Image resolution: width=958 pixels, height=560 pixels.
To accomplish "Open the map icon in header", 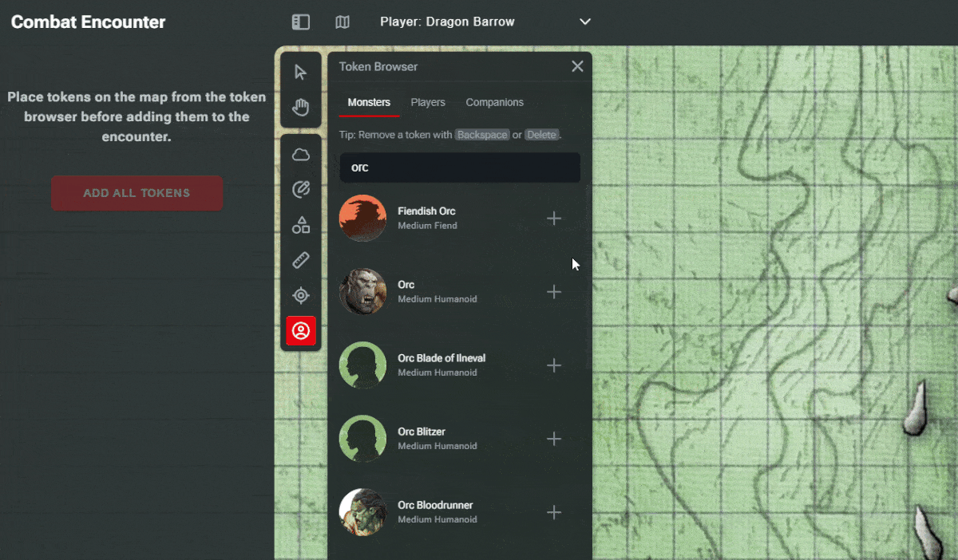I will 342,22.
